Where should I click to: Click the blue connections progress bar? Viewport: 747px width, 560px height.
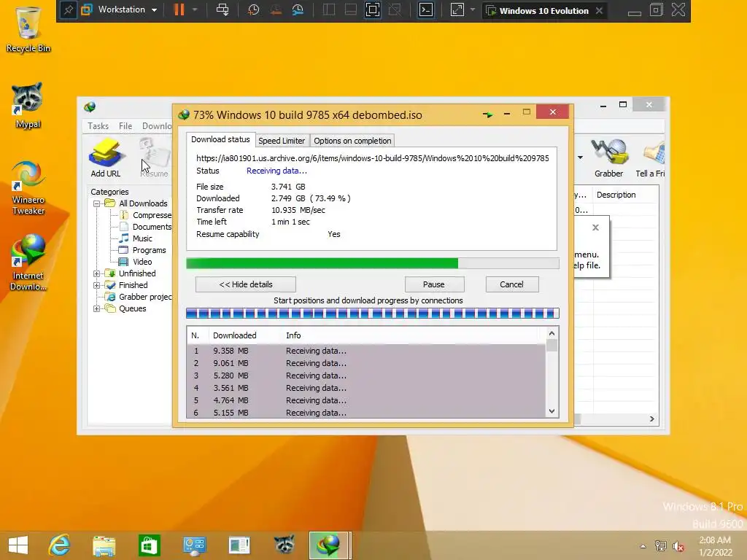coord(373,313)
